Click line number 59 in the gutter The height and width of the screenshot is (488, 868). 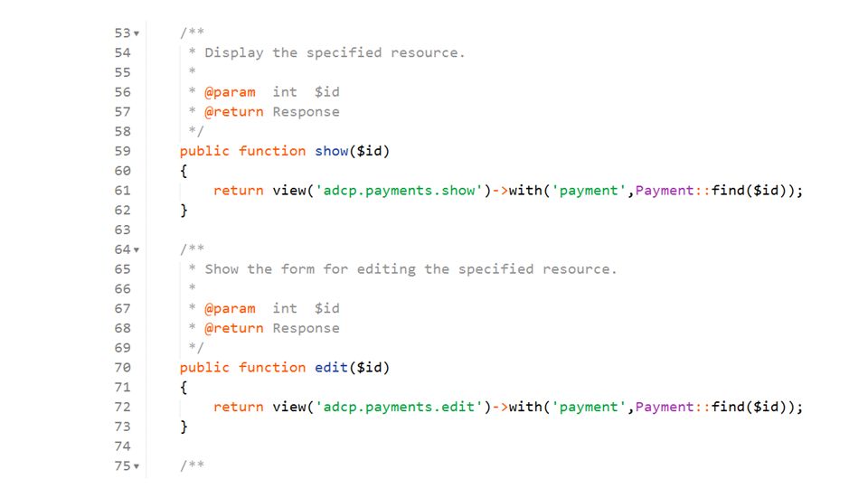122,151
